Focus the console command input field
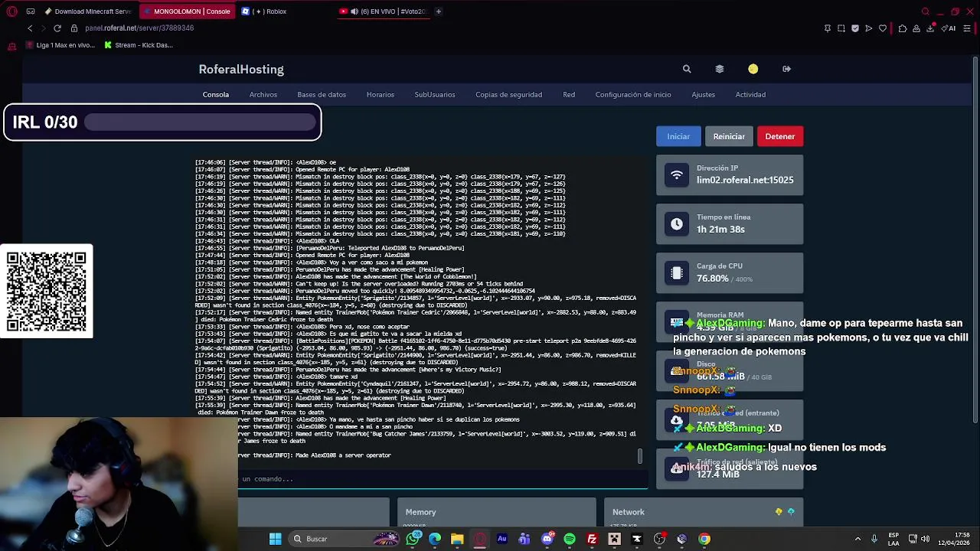The image size is (980, 551). pos(443,479)
